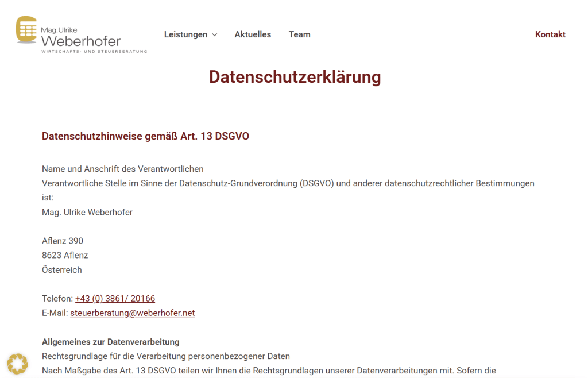Expand the Leistungen dropdown chevron
Viewport: 588px width, 378px height.
[215, 35]
